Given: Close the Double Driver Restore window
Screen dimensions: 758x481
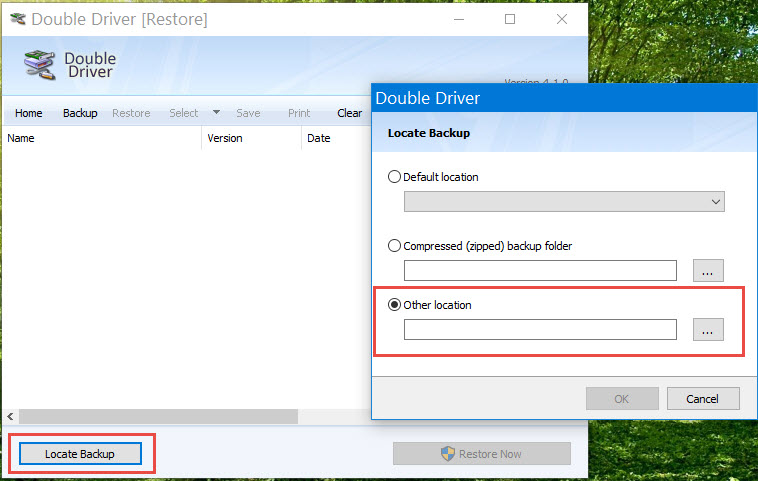Looking at the screenshot, I should point(562,19).
